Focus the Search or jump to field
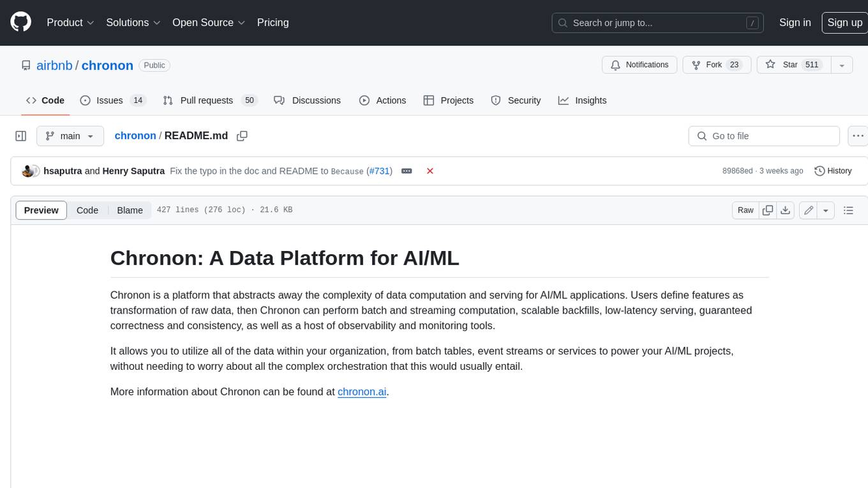868x488 pixels. (x=658, y=23)
